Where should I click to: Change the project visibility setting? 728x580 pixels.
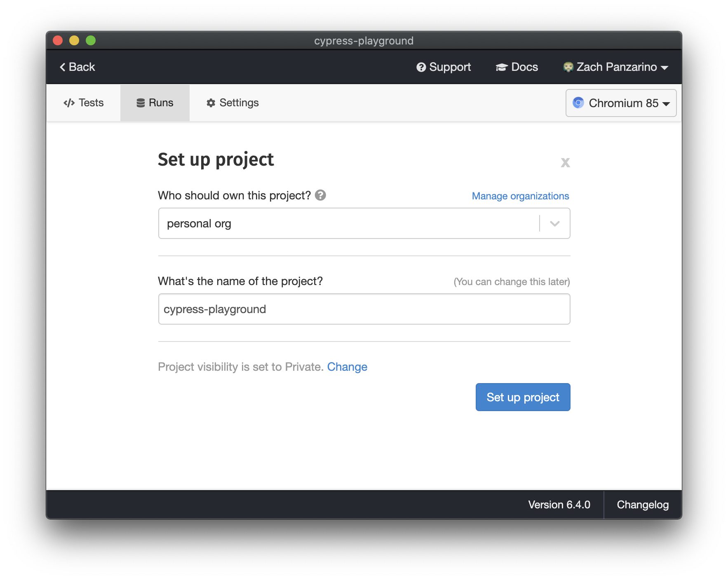[347, 367]
